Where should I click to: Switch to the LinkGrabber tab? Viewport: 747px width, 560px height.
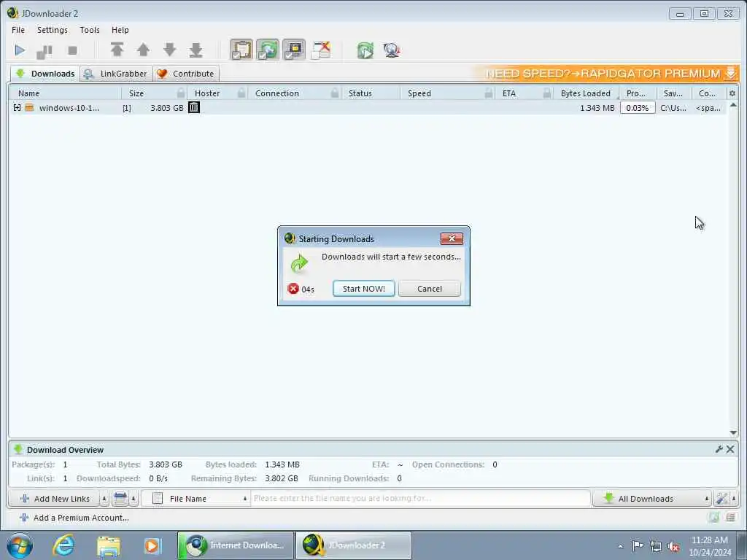(116, 74)
